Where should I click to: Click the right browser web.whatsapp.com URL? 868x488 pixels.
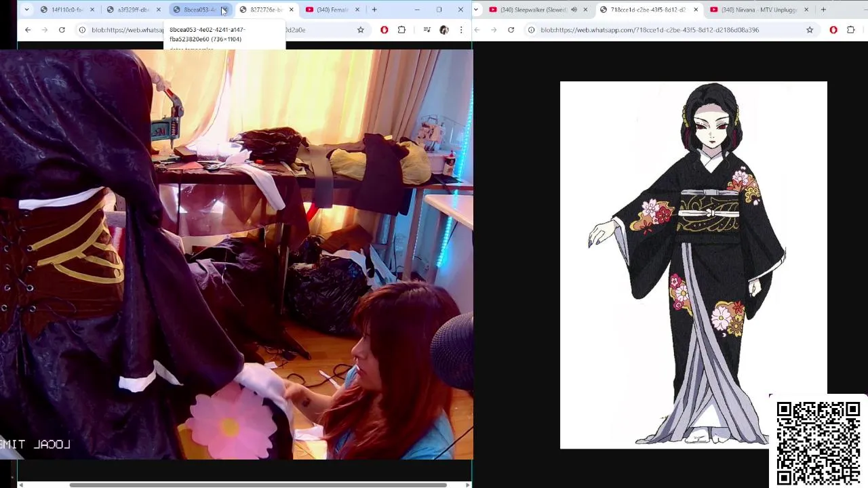(x=650, y=30)
